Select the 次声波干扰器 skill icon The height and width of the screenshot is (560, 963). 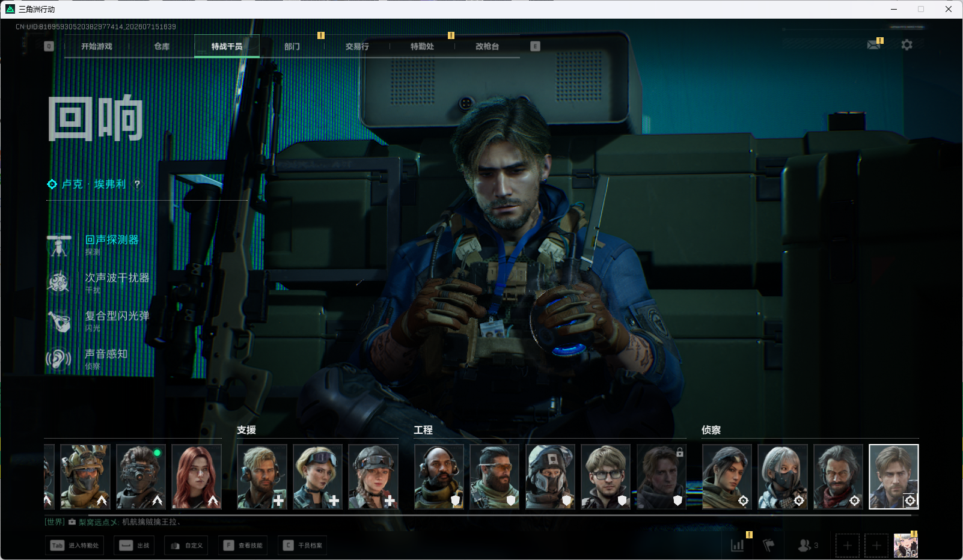click(59, 282)
